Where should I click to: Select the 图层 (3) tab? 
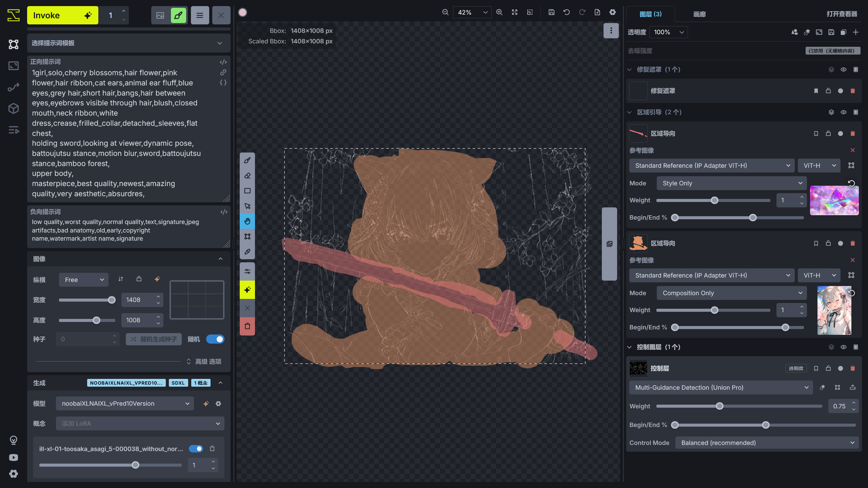[650, 14]
